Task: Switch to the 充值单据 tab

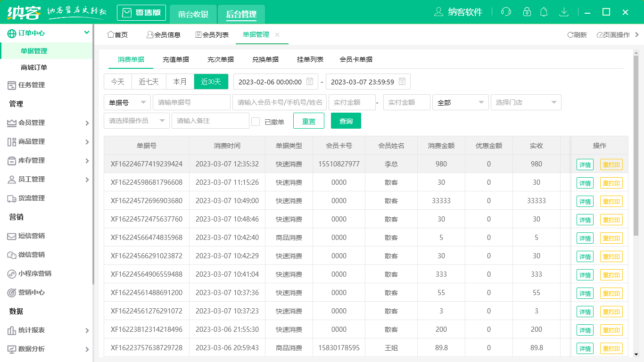Action: 176,59
